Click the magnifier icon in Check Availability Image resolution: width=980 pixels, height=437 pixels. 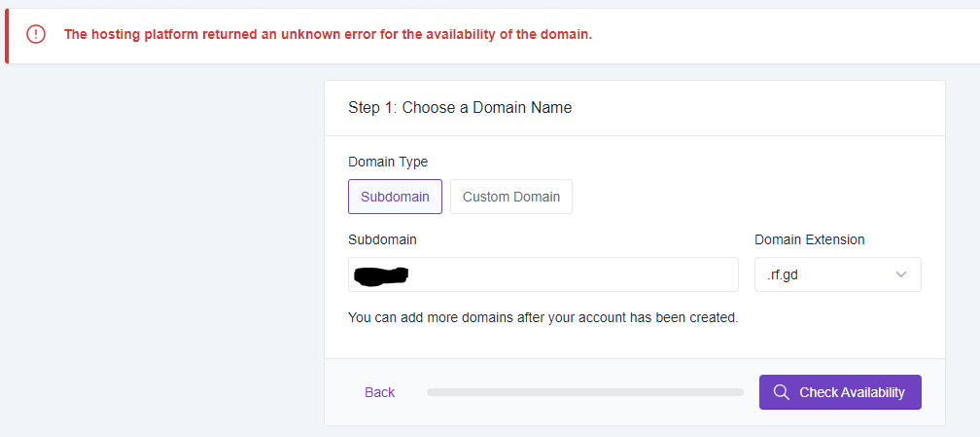pyautogui.click(x=781, y=392)
